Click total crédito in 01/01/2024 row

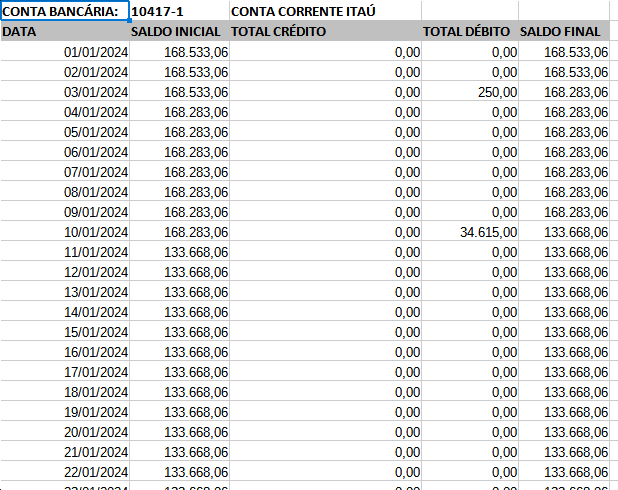coord(325,52)
